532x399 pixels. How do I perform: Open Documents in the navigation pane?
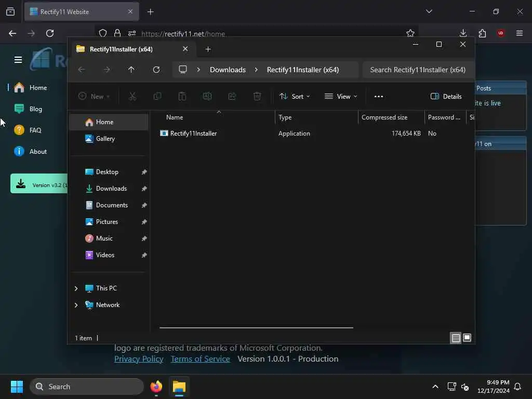point(109,205)
